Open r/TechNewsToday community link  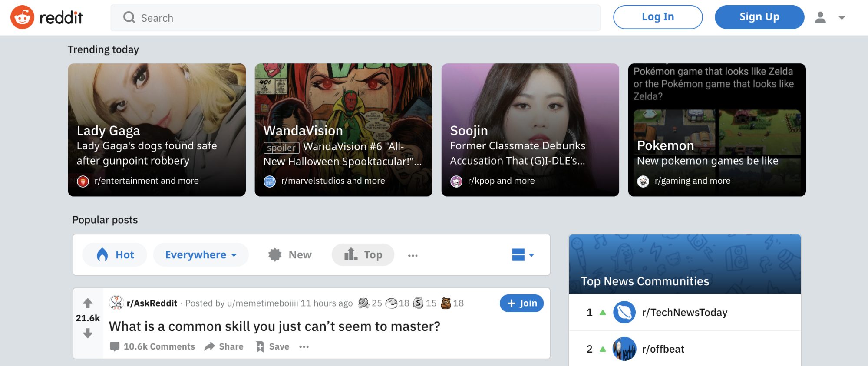coord(684,312)
